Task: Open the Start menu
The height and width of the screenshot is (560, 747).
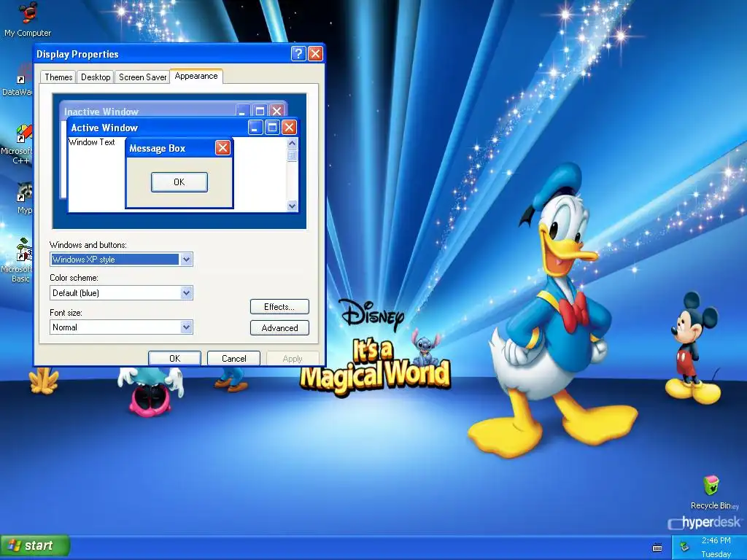Action: [35, 545]
